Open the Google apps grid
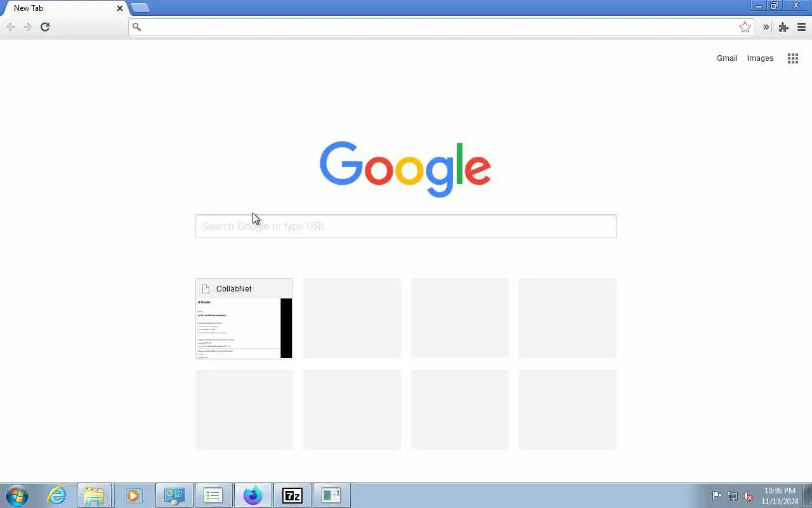Image resolution: width=812 pixels, height=508 pixels. [793, 58]
